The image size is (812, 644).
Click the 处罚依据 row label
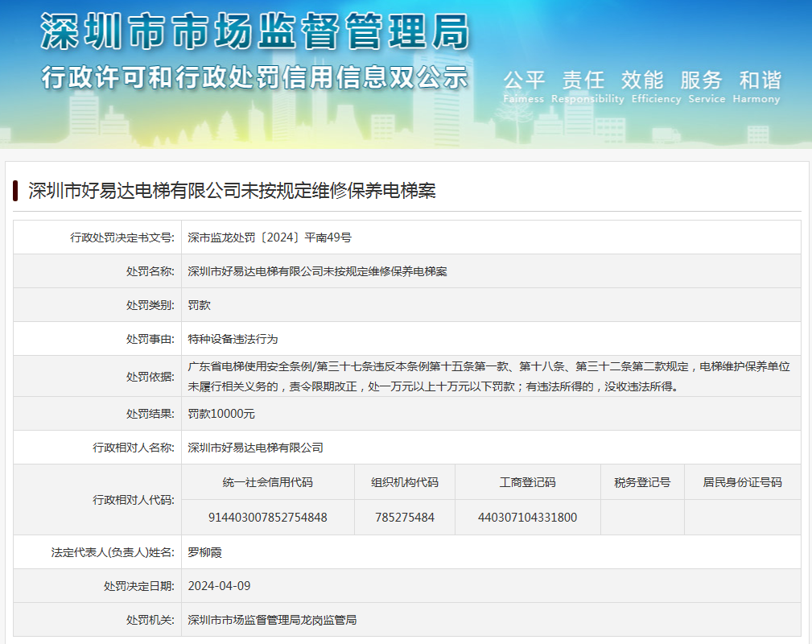(150, 377)
